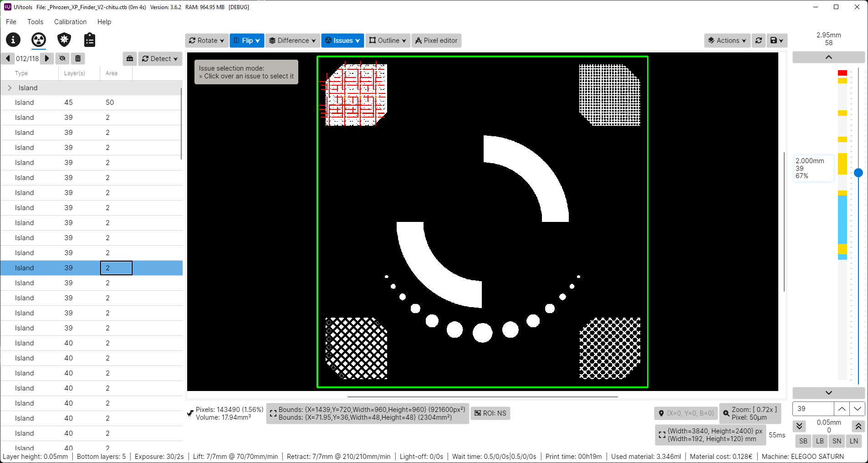Screen dimensions: 868x463
Task: Open the Pixel editor
Action: pos(436,40)
